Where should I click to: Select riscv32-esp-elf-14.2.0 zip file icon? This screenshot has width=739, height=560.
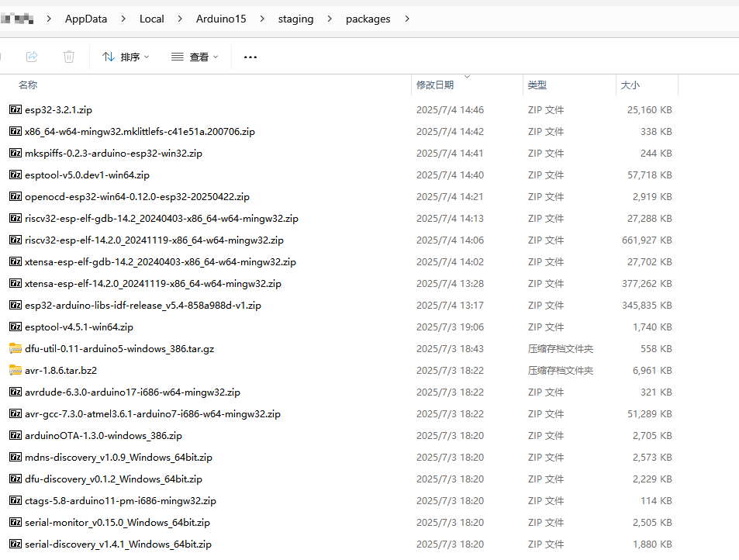(16, 240)
